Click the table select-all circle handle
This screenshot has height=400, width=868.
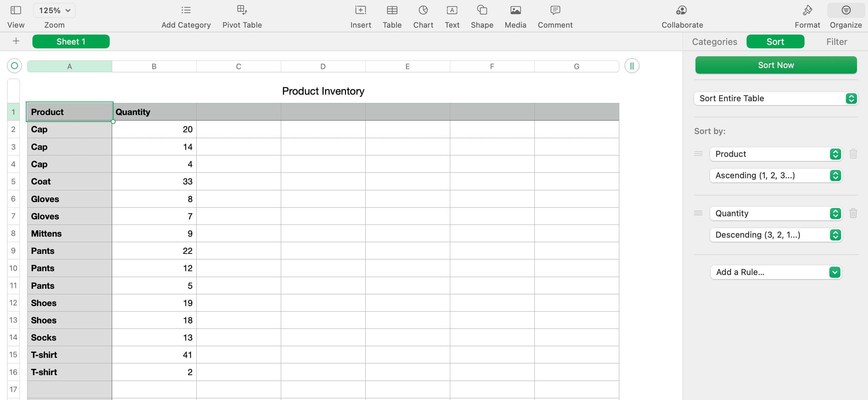[x=14, y=66]
